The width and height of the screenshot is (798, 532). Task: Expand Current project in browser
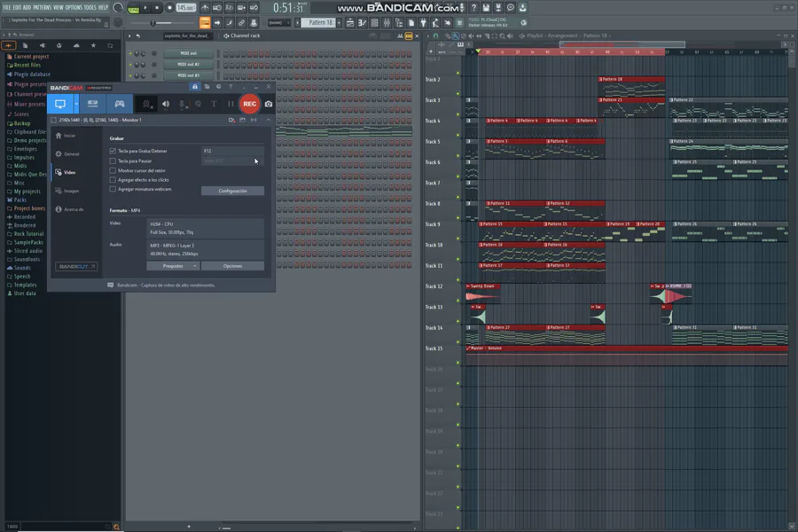(28, 57)
